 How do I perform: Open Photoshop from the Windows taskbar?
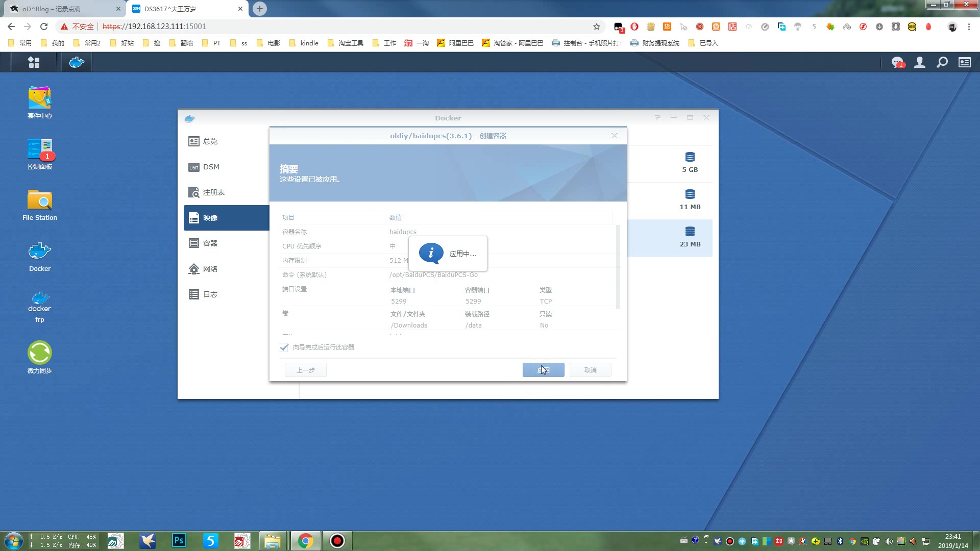[x=179, y=540]
